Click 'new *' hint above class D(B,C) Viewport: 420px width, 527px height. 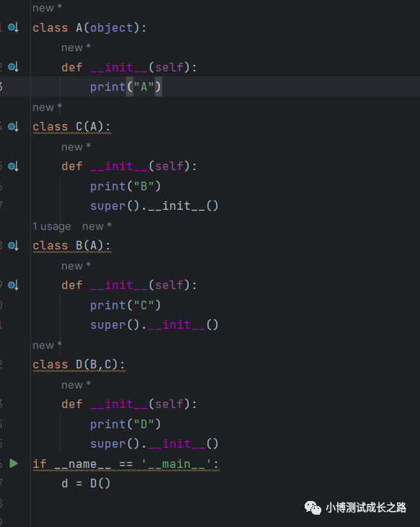pos(47,345)
